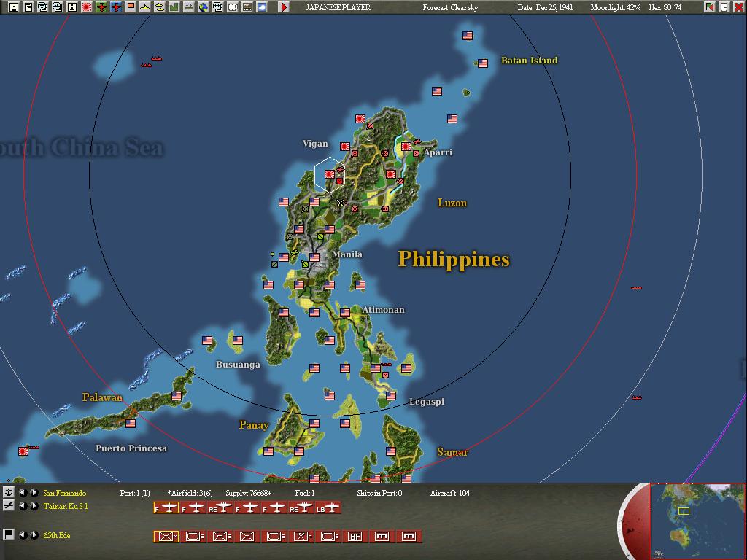Click the crossed-aircraft icon beside Tainan Ku S-1
The image size is (747, 560).
pyautogui.click(x=8, y=506)
